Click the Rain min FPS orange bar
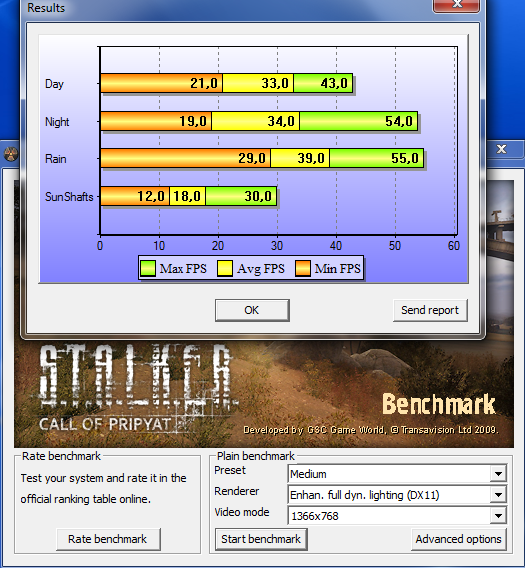This screenshot has width=525, height=568. [186, 158]
